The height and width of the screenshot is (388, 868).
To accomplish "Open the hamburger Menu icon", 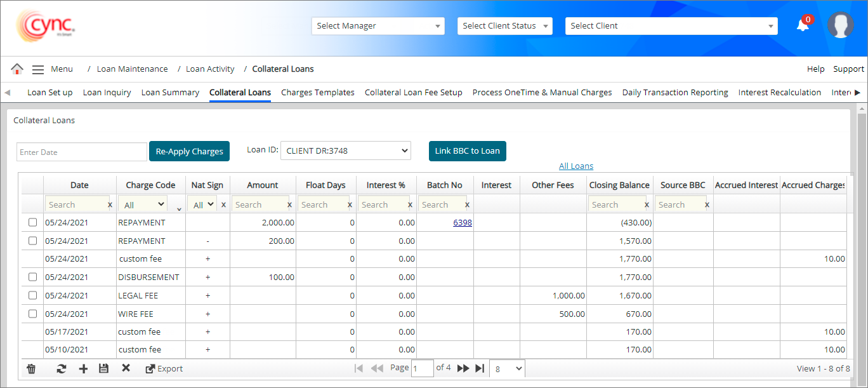I will (38, 69).
